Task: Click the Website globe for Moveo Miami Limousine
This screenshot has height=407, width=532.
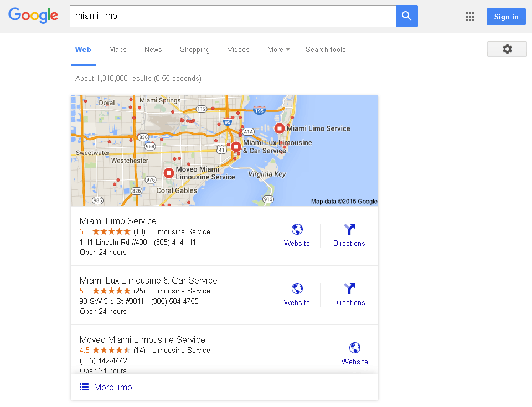Action: [x=354, y=348]
